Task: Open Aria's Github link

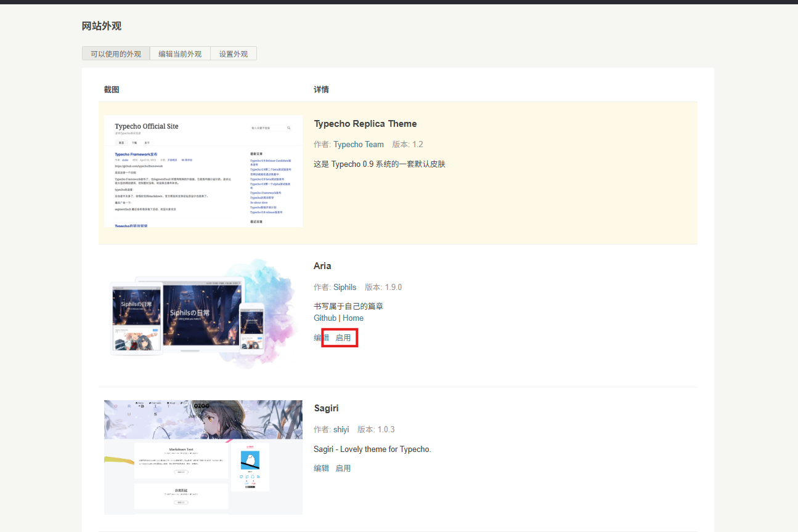Action: [325, 318]
